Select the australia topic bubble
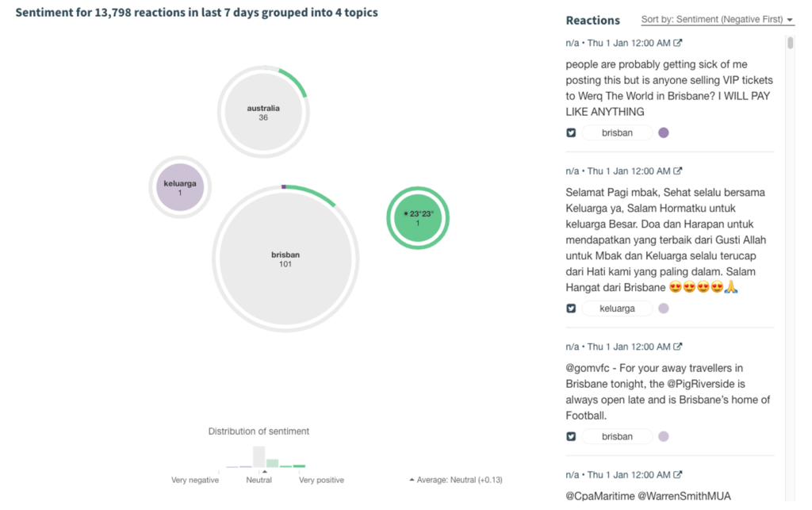 click(263, 109)
